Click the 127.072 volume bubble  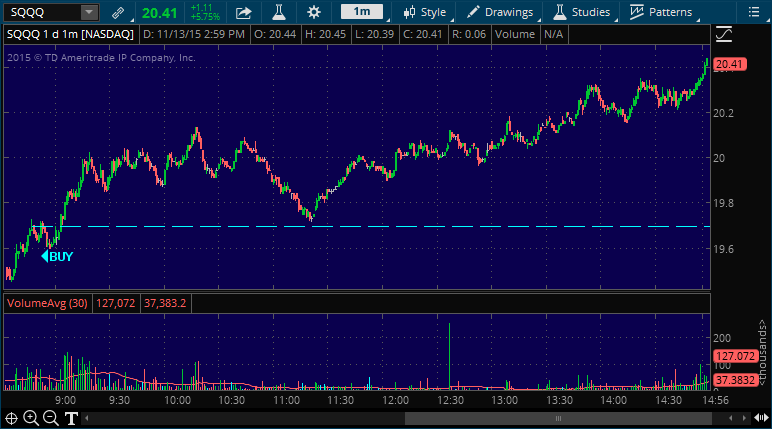[735, 356]
